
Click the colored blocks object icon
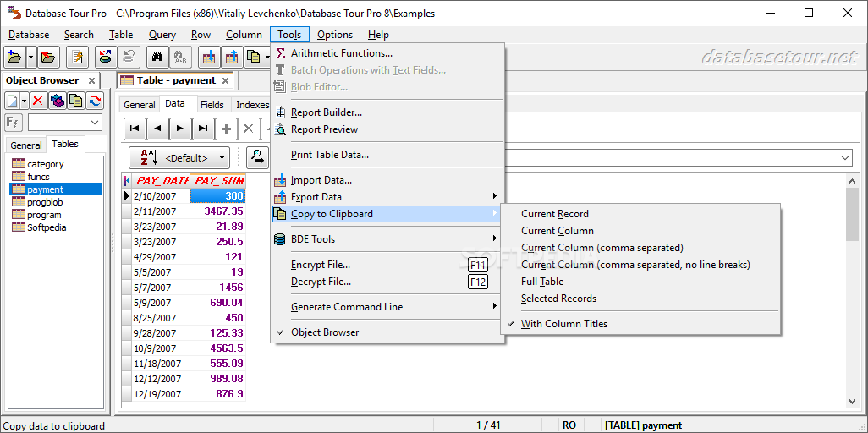click(57, 101)
